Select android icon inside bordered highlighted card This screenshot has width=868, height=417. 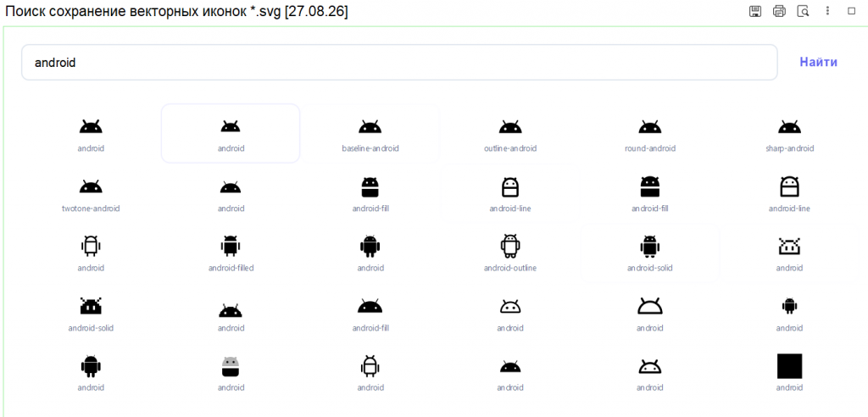[231, 127]
